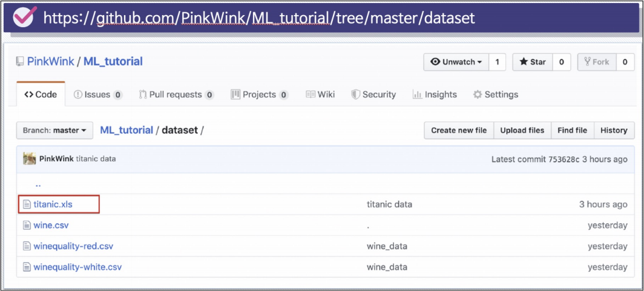This screenshot has height=291, width=644.
Task: Click the file icon beside winequality-red.csv
Action: click(27, 247)
